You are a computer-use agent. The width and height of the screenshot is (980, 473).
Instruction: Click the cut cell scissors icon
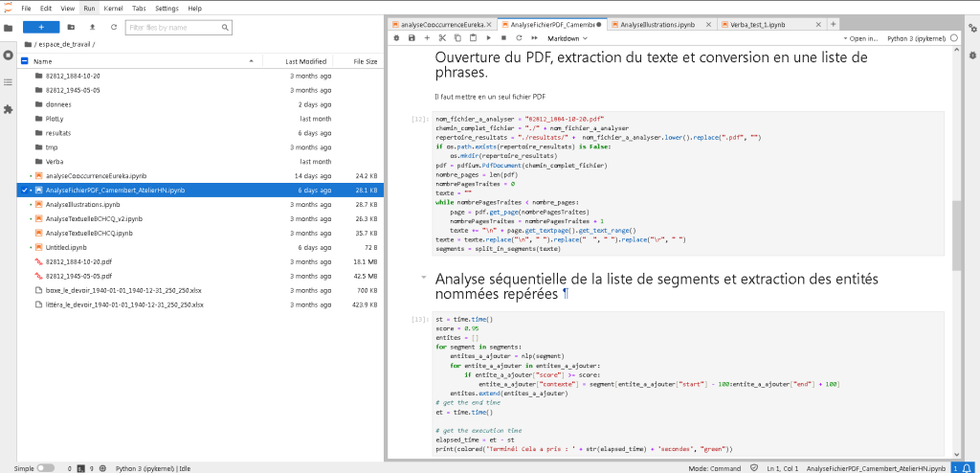[443, 38]
